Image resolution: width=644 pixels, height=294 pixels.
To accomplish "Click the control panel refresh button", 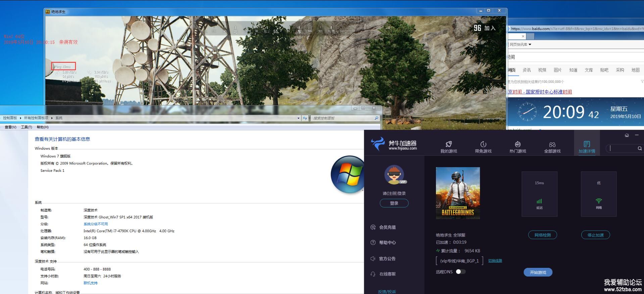I will pyautogui.click(x=305, y=118).
